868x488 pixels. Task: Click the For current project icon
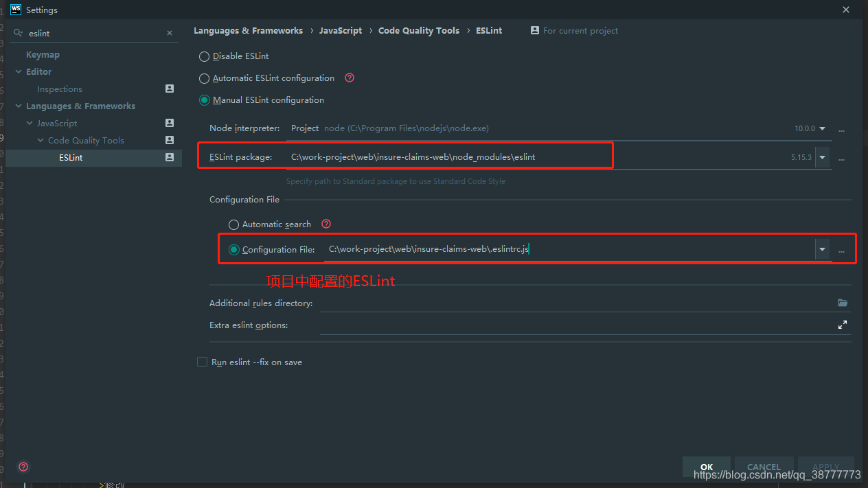(x=535, y=30)
